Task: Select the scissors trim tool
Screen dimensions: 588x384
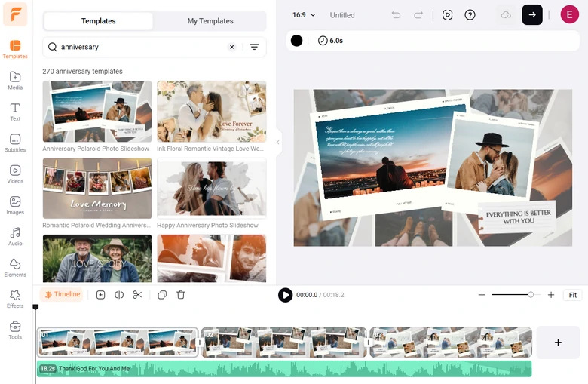Action: click(137, 295)
